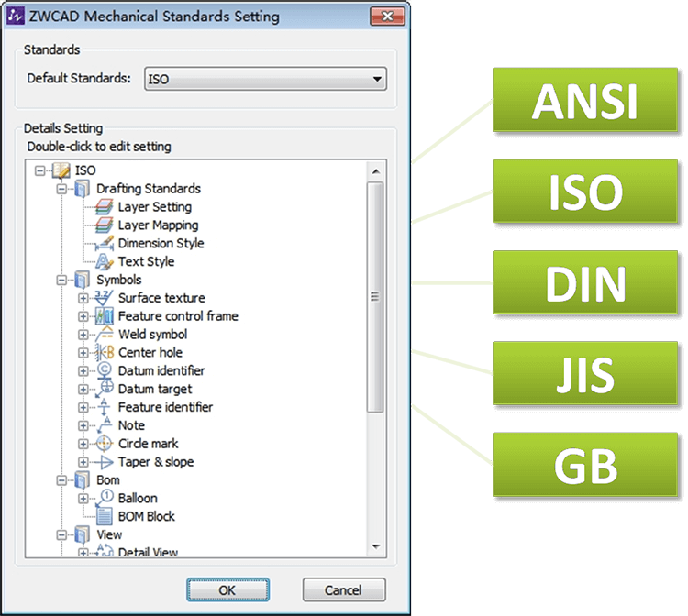This screenshot has width=688, height=616.
Task: Click the Datum target icon
Action: (104, 389)
